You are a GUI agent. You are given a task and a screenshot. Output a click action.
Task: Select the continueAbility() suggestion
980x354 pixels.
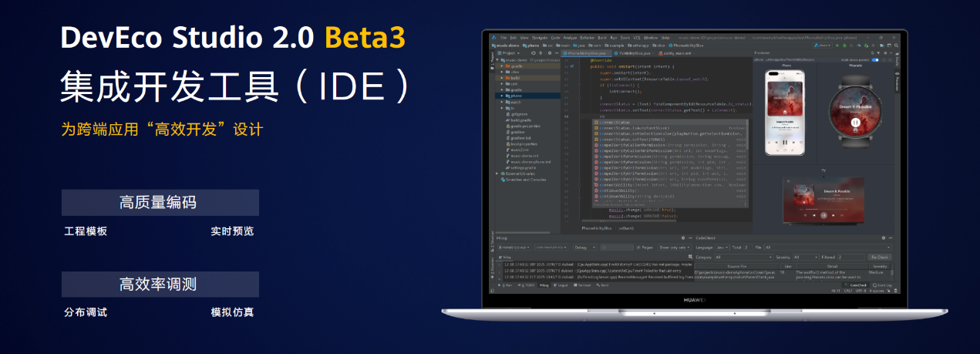[670, 190]
